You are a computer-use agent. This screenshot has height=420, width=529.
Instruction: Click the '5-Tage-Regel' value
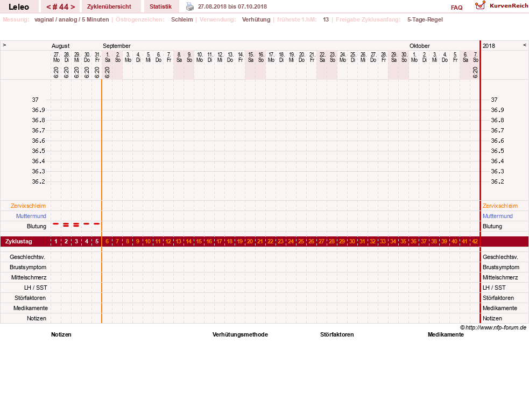click(x=425, y=19)
